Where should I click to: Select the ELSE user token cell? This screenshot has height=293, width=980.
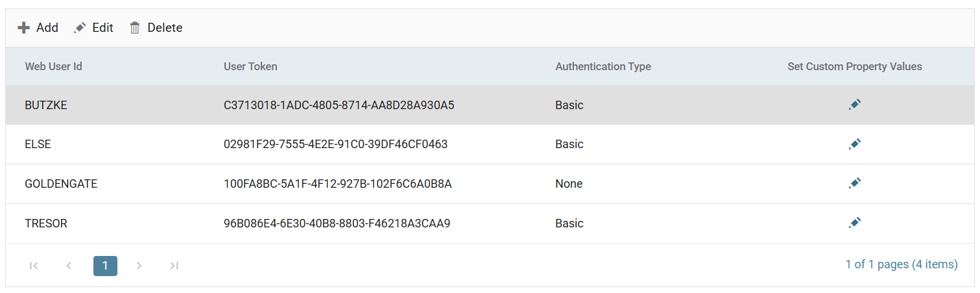pyautogui.click(x=336, y=144)
